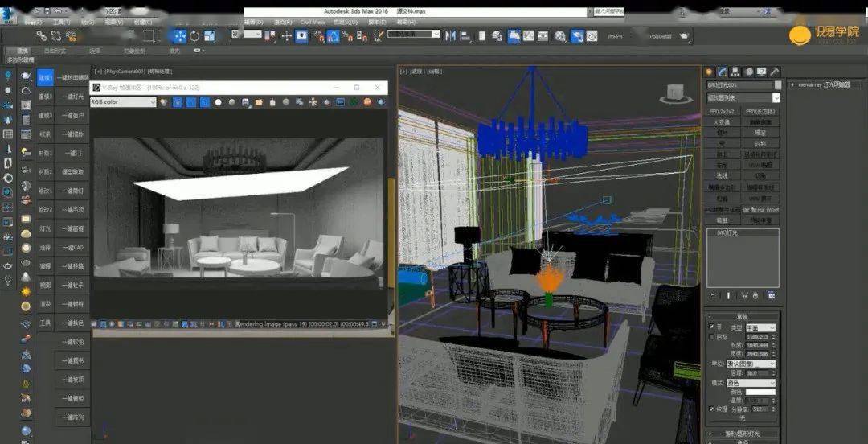Expand the mental ray 灯光明暗器 rollout

(x=826, y=84)
